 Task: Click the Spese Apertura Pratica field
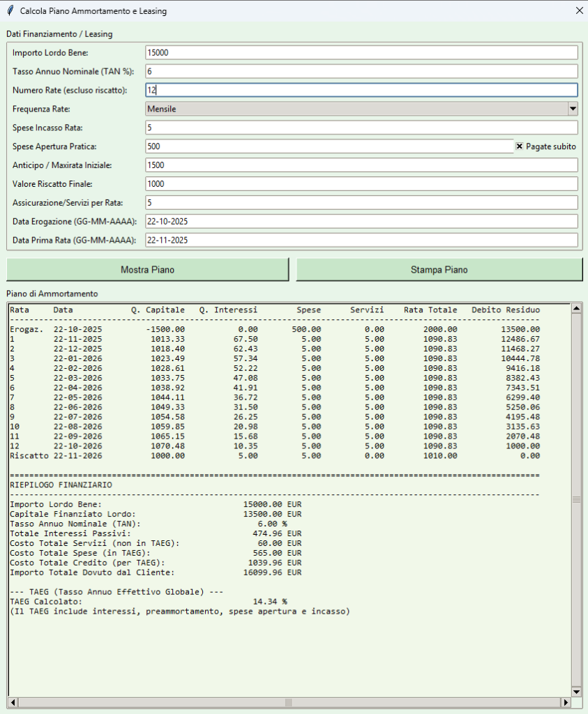pyautogui.click(x=329, y=146)
